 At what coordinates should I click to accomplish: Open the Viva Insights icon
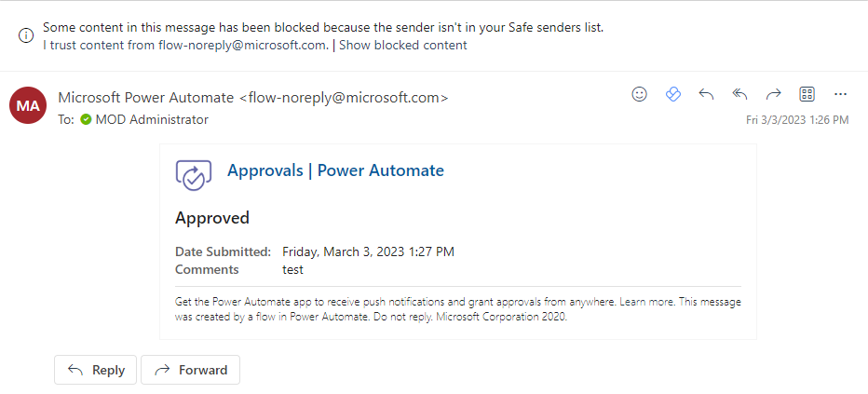click(673, 94)
